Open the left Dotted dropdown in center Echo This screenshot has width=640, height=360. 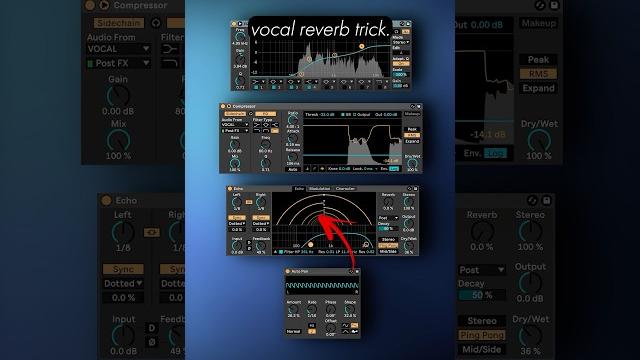point(237,224)
